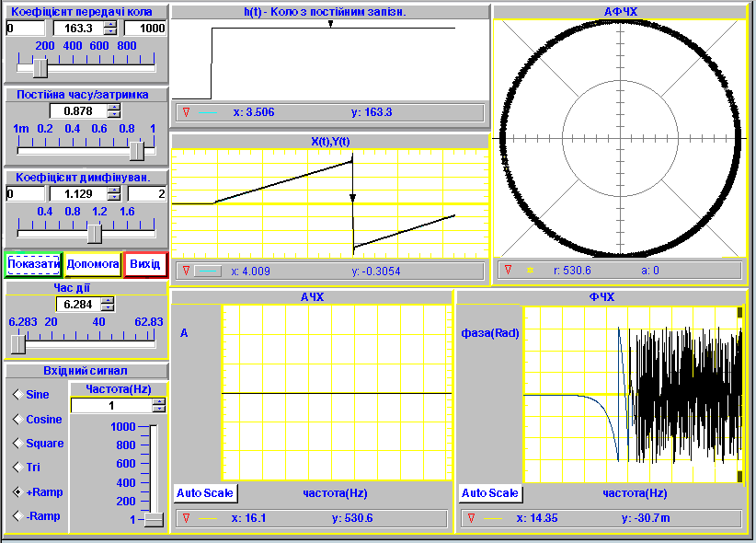
Task: Click the gain coefficient slider thumb
Action: tap(40, 67)
